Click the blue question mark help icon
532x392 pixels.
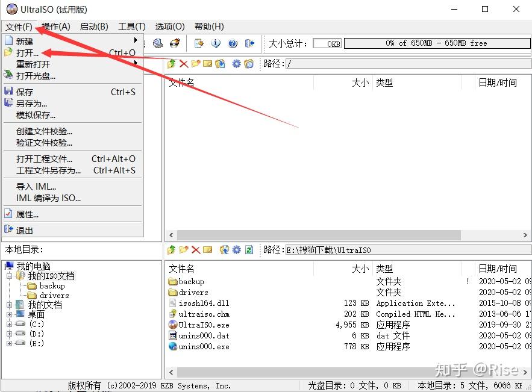pyautogui.click(x=233, y=43)
